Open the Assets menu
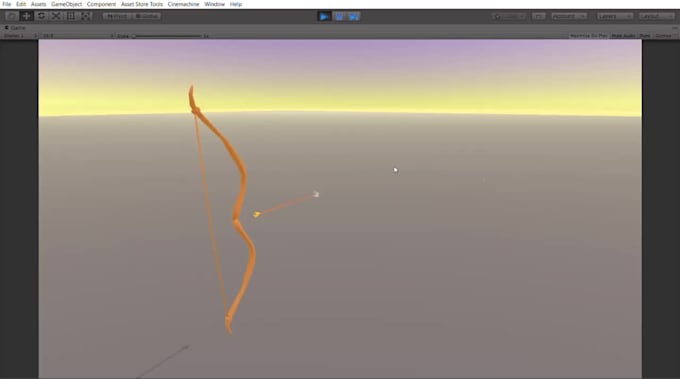The width and height of the screenshot is (680, 379). tap(39, 4)
